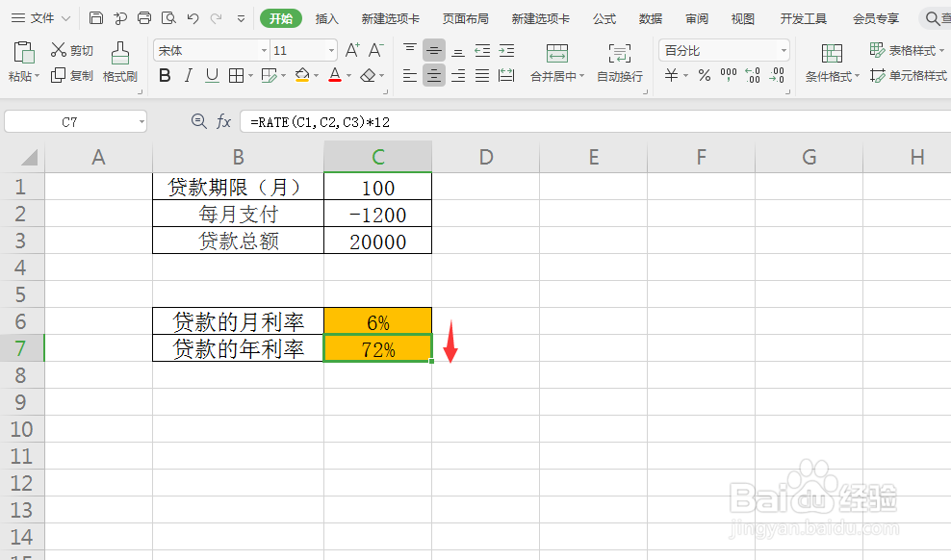Image resolution: width=951 pixels, height=560 pixels.
Task: Select cell showing 6% monthly rate
Action: tap(378, 321)
